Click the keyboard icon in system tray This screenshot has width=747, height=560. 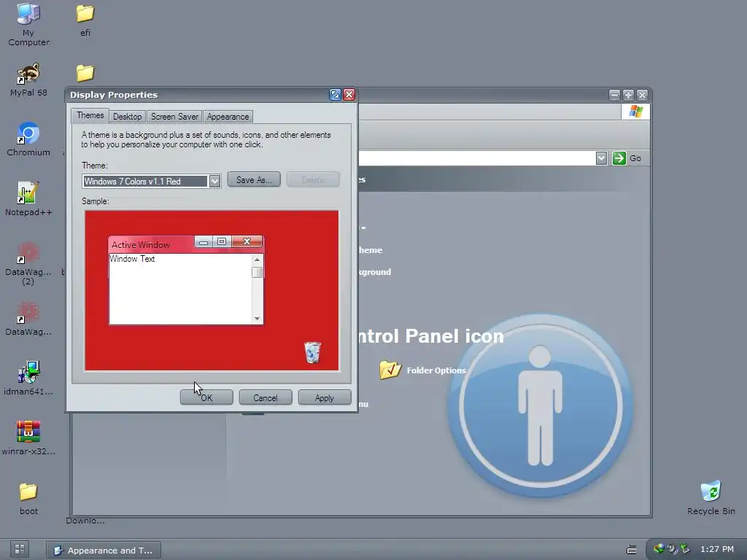[631, 550]
